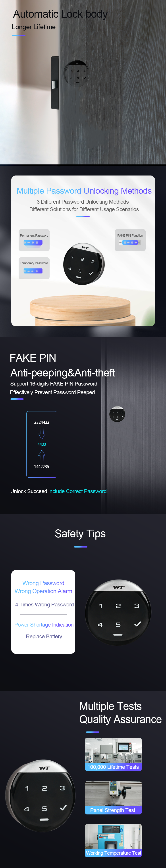Click the up arrow above 1442235
Viewport: 166px width, 868px height.
(42, 455)
